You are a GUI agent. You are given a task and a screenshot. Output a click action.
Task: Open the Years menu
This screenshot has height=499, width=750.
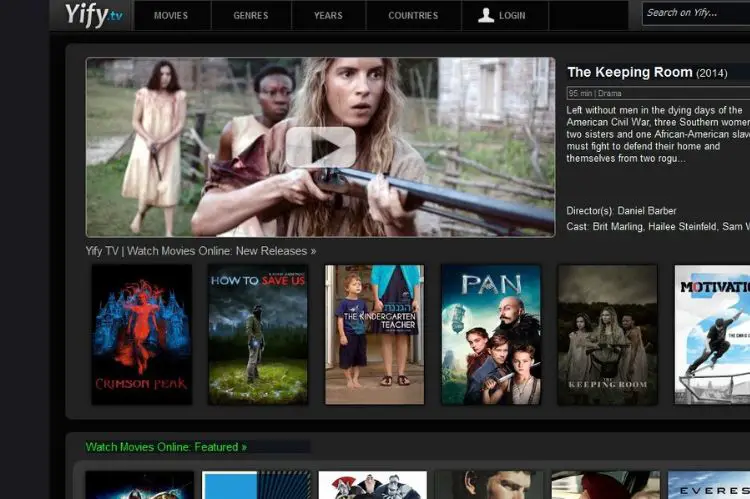[328, 15]
